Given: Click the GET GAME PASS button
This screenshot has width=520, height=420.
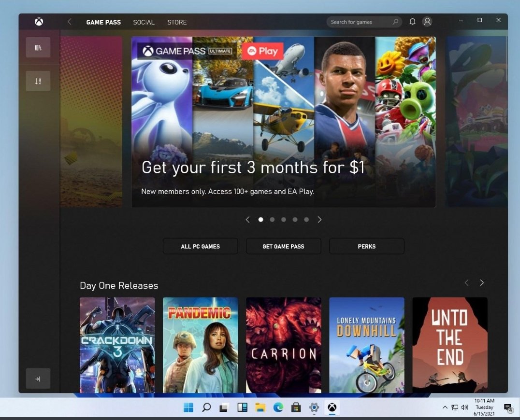Looking at the screenshot, I should [284, 246].
